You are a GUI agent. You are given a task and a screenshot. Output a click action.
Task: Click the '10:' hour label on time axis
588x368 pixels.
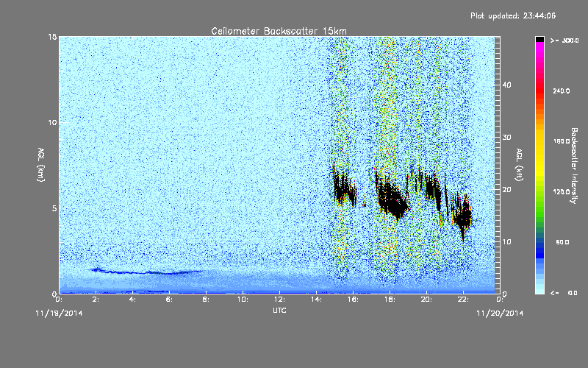point(243,300)
